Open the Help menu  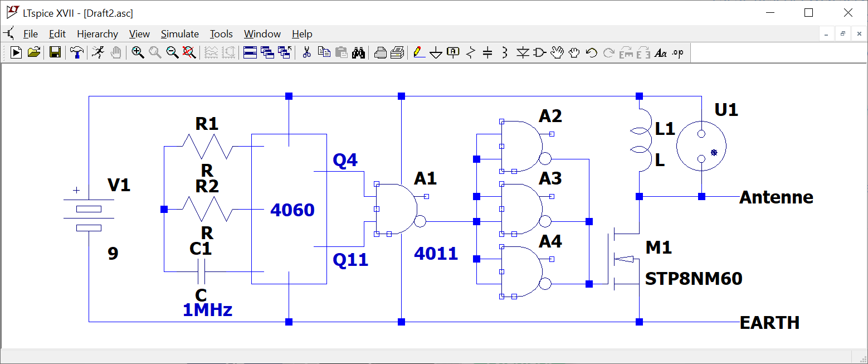(x=302, y=34)
